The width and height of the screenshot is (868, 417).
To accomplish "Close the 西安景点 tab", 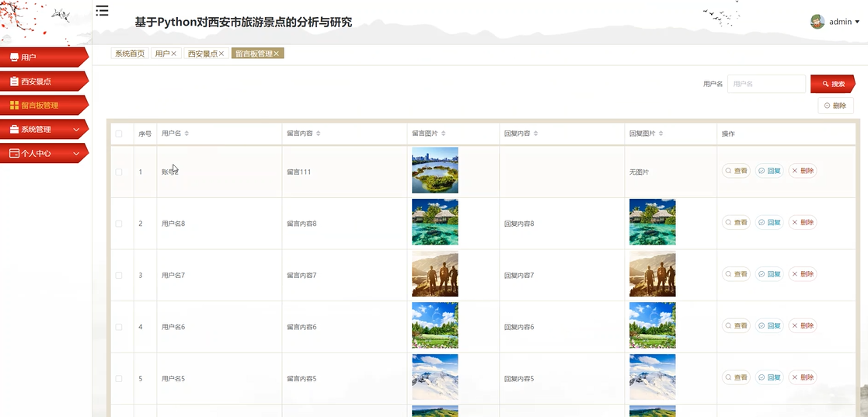I will [221, 54].
